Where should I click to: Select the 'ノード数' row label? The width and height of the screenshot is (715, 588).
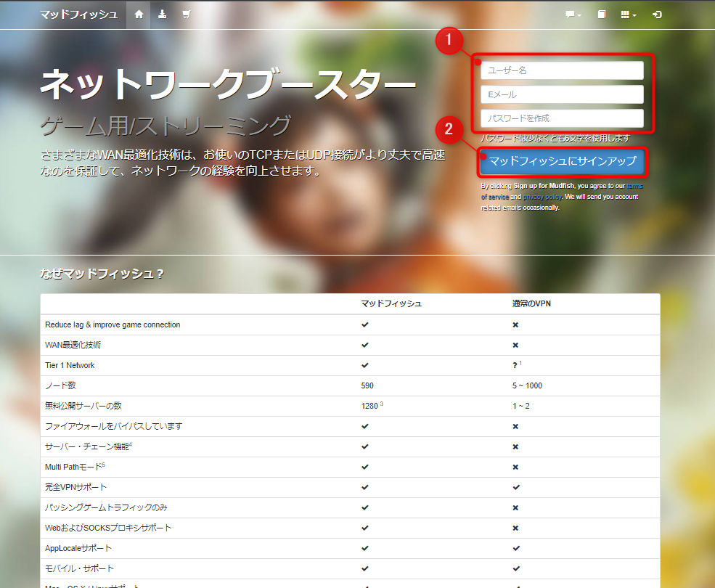(60, 385)
